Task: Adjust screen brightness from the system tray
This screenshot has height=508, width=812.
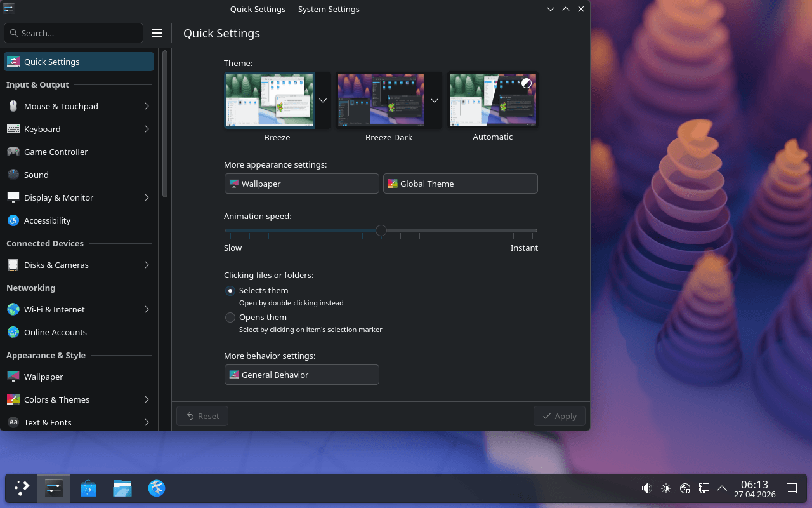Action: point(665,488)
